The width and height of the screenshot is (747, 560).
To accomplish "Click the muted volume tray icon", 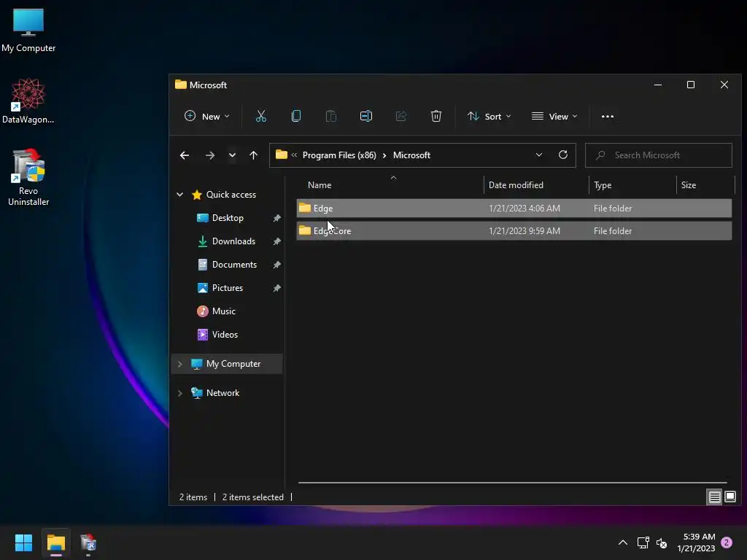I will [x=662, y=542].
